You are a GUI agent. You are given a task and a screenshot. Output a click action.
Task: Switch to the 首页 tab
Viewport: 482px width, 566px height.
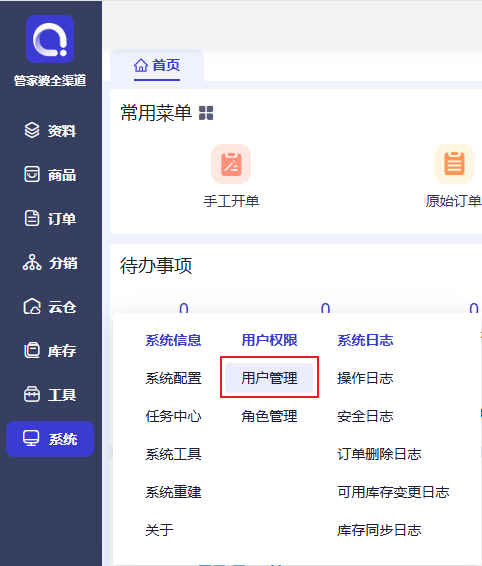click(x=157, y=65)
